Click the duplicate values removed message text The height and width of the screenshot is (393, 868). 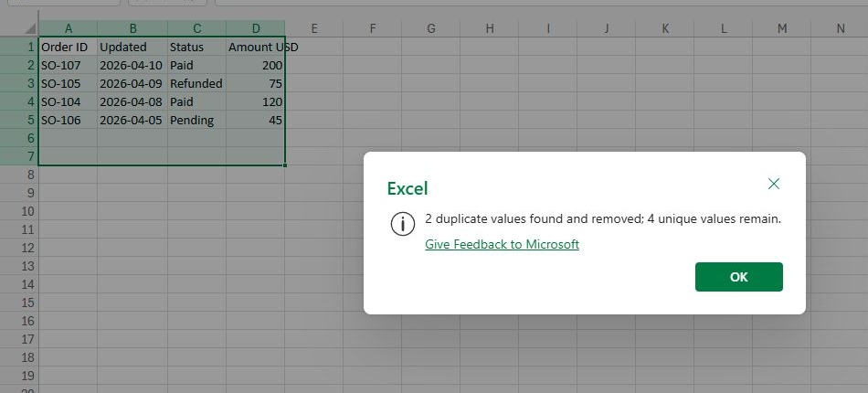click(603, 218)
